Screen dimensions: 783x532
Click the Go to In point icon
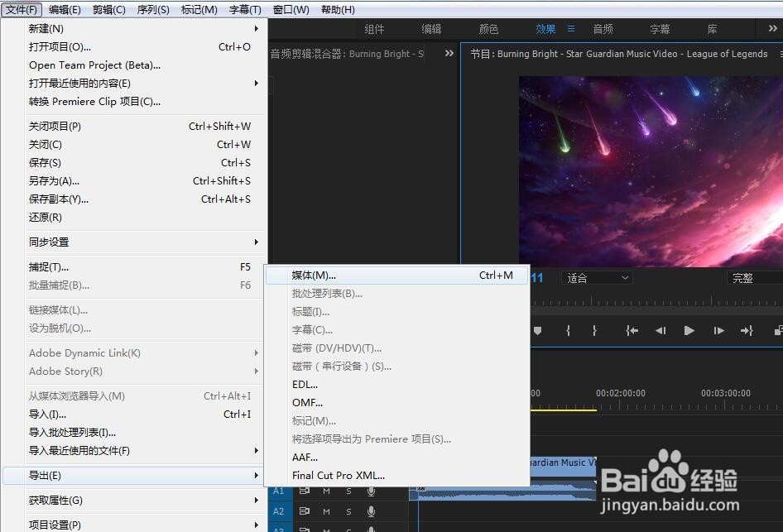(632, 330)
